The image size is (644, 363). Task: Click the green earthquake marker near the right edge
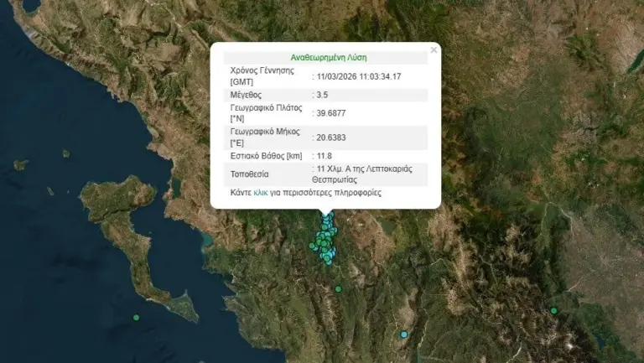pos(553,311)
